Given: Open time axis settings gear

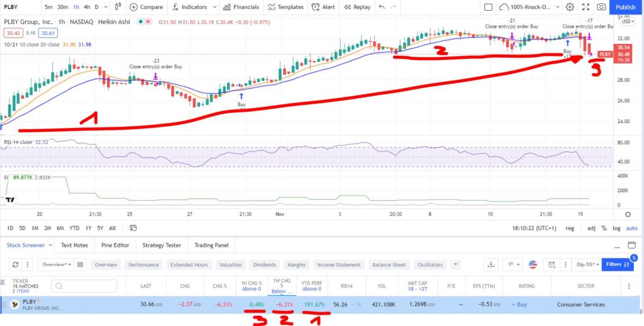Looking at the screenshot, I should point(628,214).
